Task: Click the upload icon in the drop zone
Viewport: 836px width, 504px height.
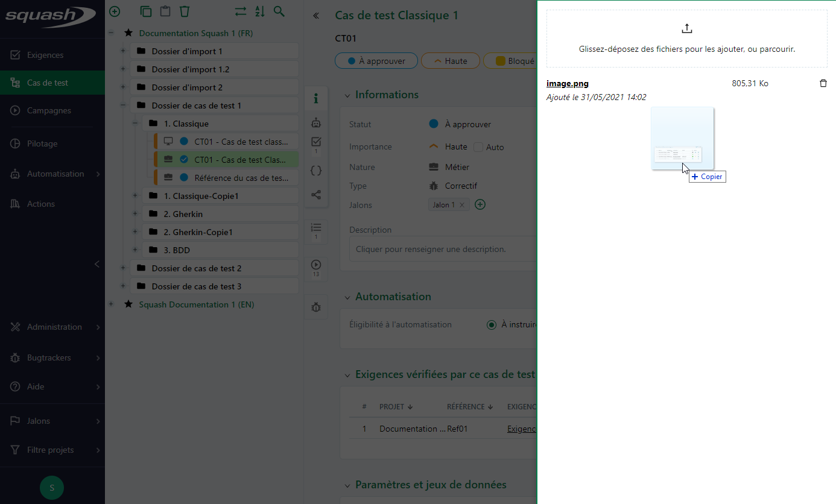Action: click(x=686, y=29)
